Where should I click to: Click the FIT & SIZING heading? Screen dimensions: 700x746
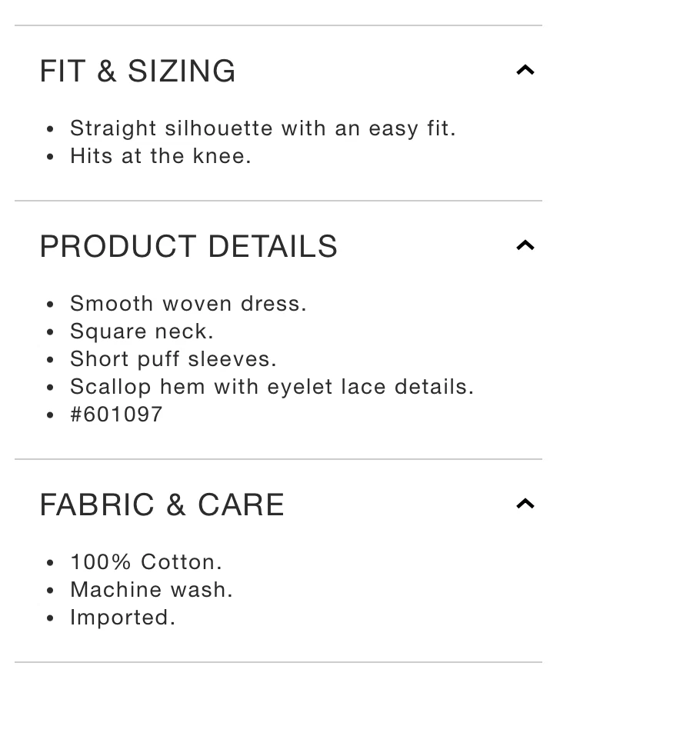pos(138,72)
